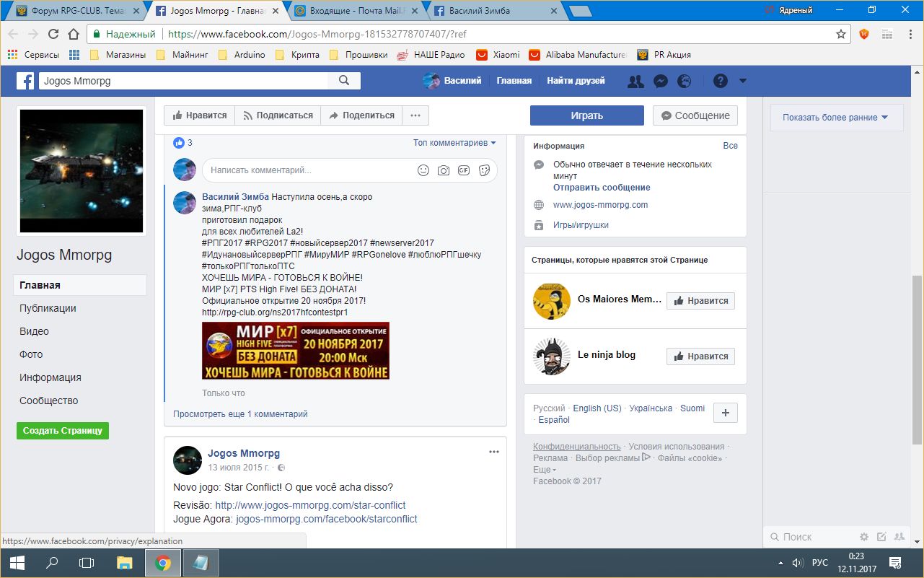
Task: Click the Подписаться follow button
Action: click(278, 115)
